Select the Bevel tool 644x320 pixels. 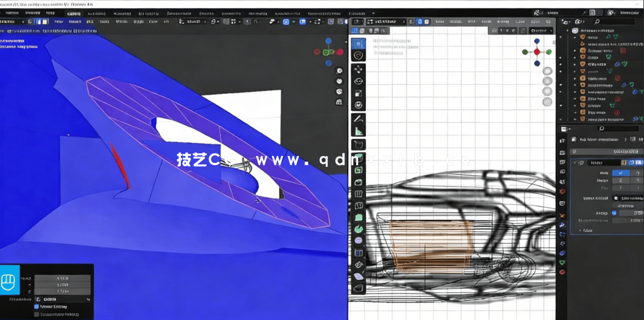click(x=358, y=182)
